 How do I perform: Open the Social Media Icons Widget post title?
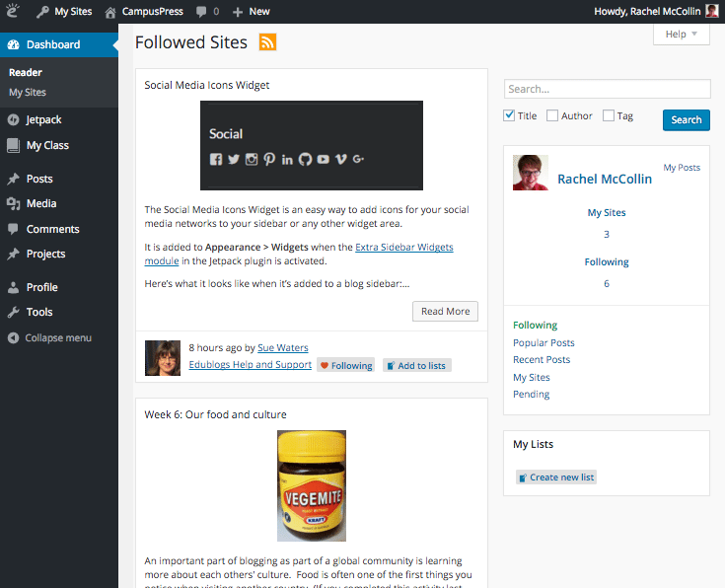(x=207, y=85)
